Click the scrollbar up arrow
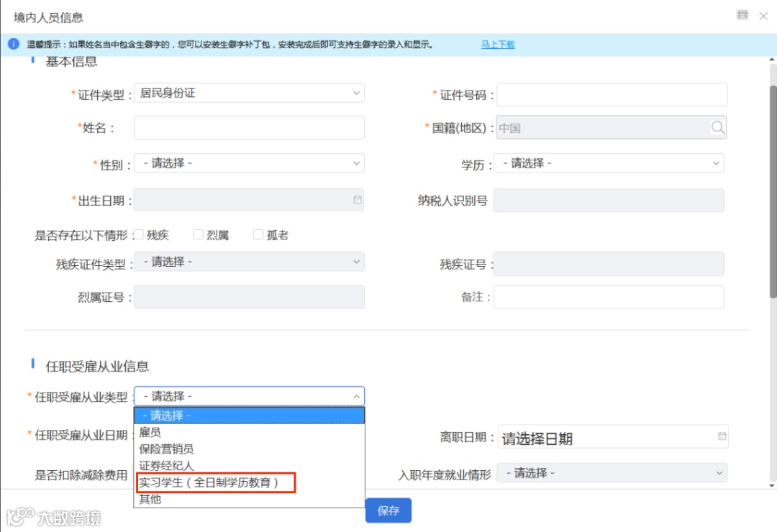Viewport: 777px width, 532px height. [772, 60]
